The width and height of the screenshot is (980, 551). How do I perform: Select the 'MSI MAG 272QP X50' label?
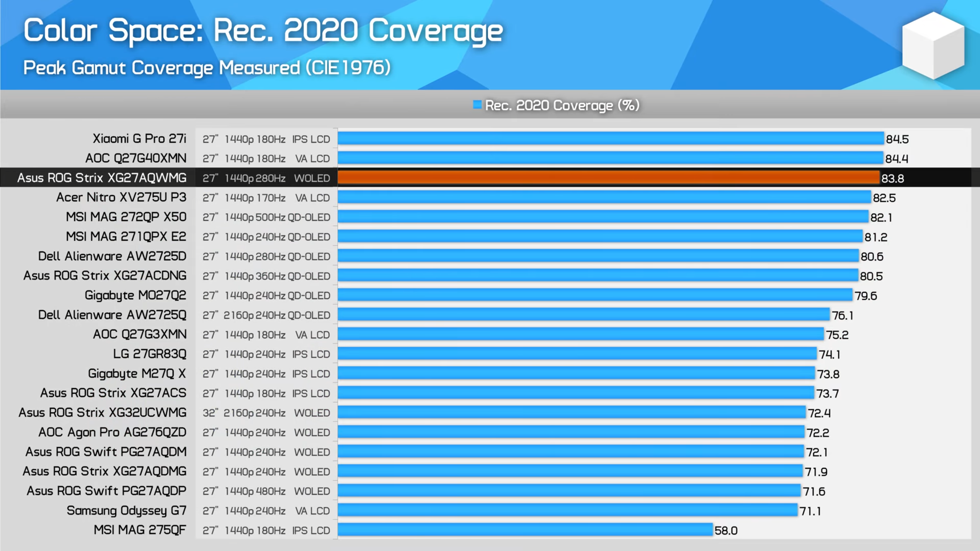point(126,217)
